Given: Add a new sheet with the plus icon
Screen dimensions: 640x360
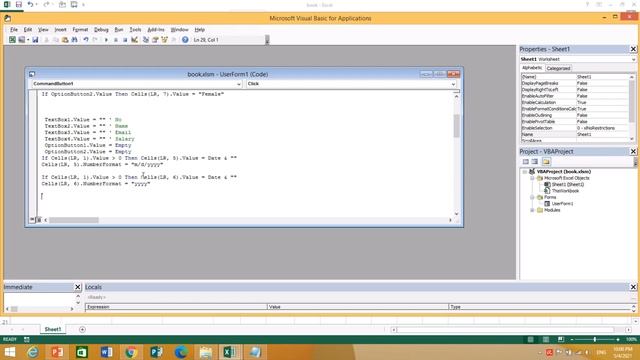Looking at the screenshot, I should pyautogui.click(x=82, y=329).
